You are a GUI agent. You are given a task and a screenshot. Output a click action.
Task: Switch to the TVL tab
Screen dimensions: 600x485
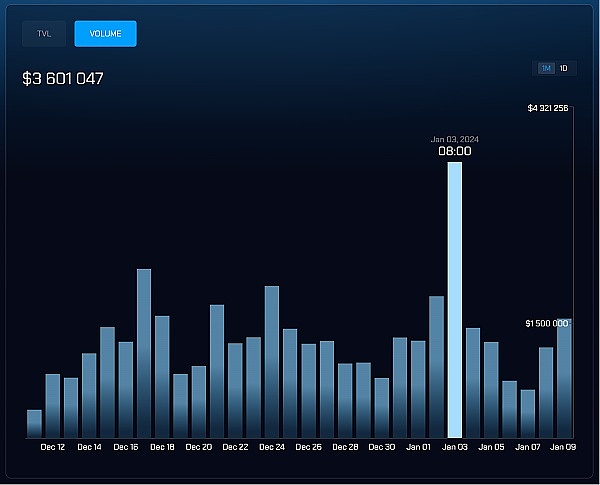click(44, 34)
